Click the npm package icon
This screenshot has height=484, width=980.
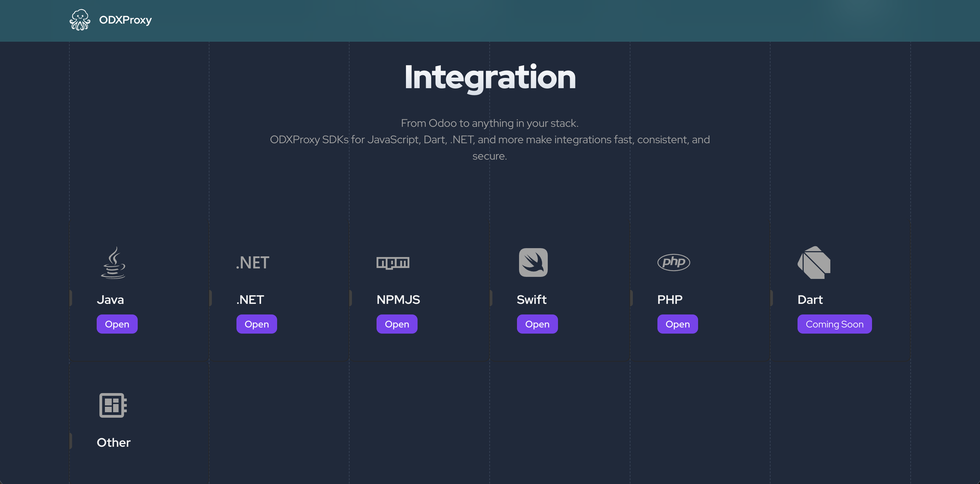393,262
